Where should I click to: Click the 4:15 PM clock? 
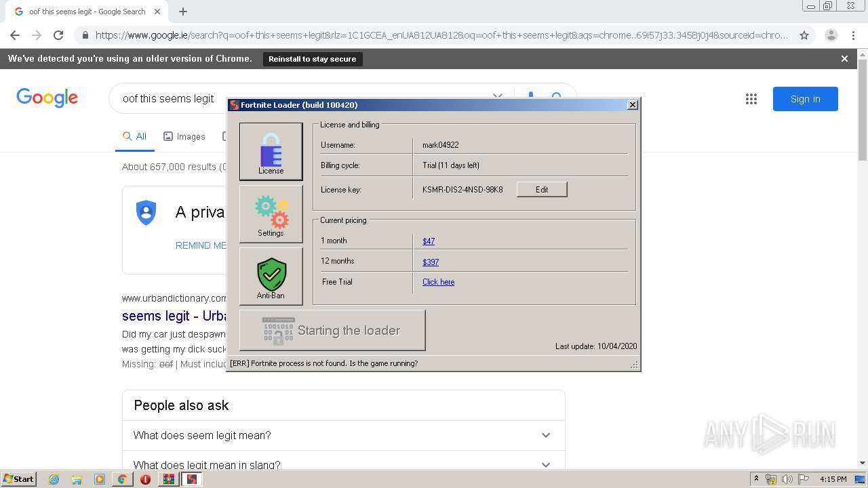tap(833, 479)
